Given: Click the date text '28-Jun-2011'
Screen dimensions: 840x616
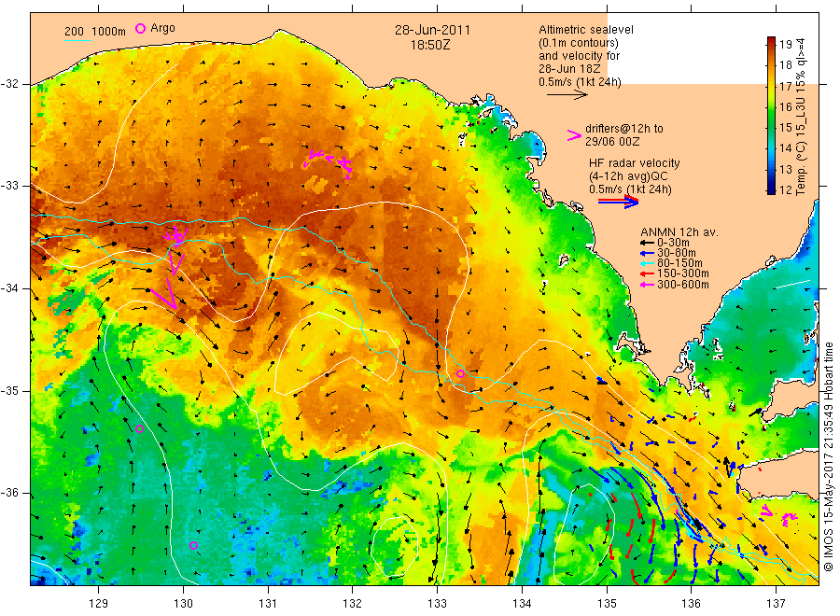Looking at the screenshot, I should (432, 30).
